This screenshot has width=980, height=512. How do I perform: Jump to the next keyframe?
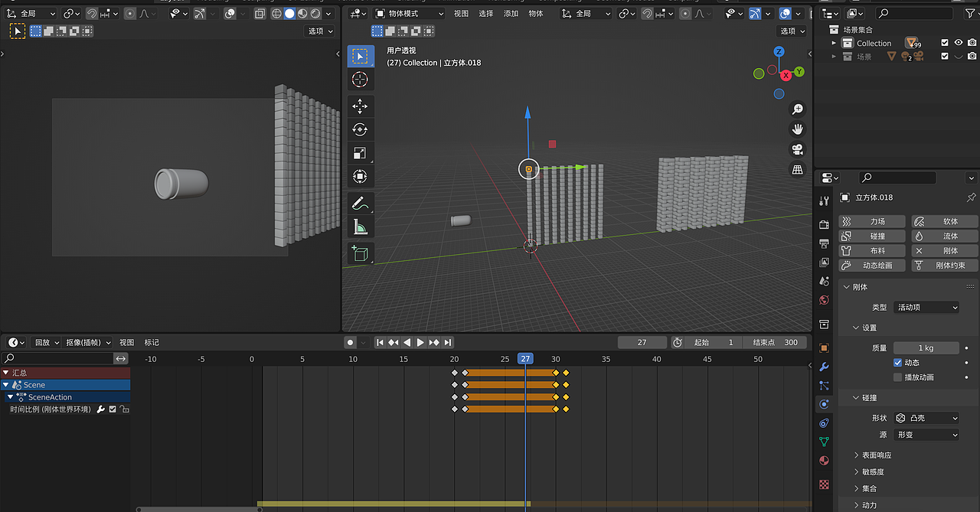click(434, 342)
